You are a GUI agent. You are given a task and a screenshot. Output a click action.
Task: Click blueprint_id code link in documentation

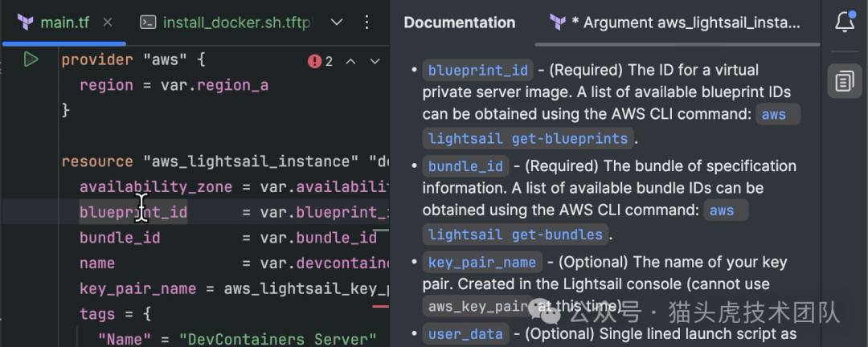click(467, 70)
